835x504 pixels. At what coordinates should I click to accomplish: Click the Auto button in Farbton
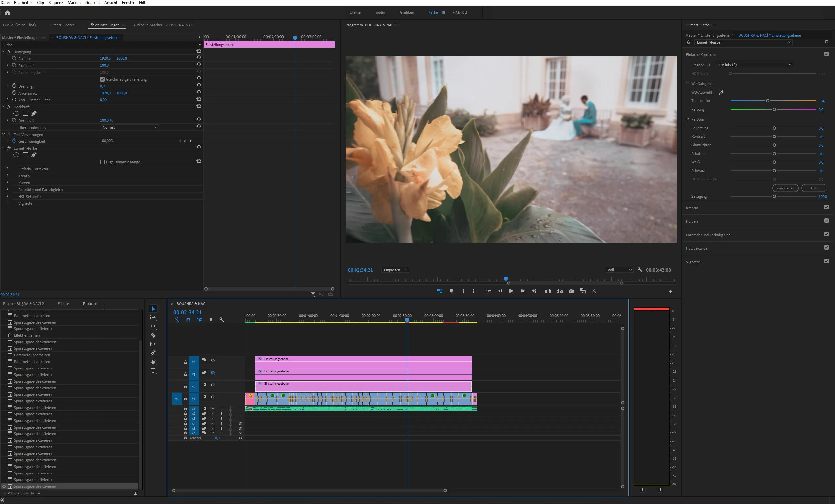[x=814, y=188]
